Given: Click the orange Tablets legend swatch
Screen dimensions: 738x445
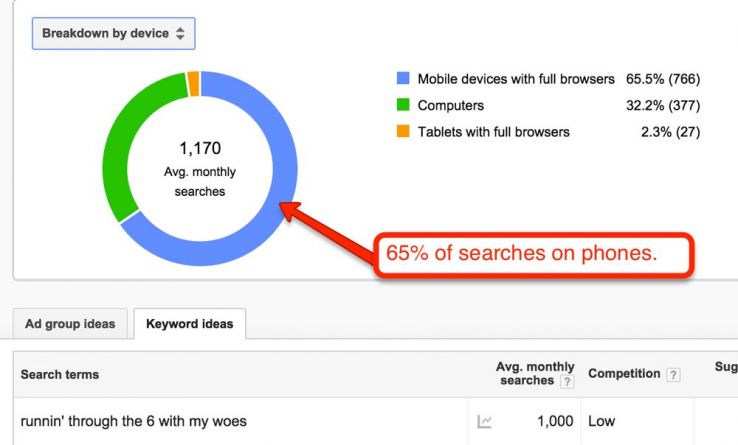Looking at the screenshot, I should click(403, 132).
